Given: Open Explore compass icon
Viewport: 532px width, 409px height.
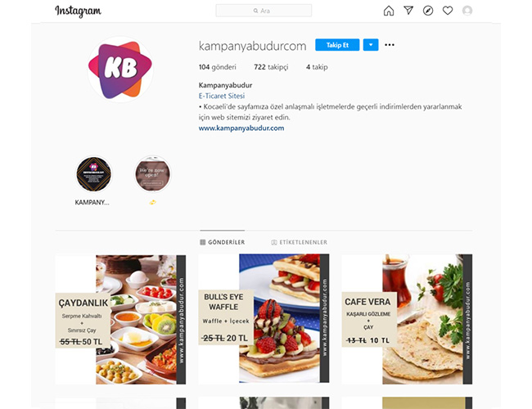Looking at the screenshot, I should click(428, 11).
